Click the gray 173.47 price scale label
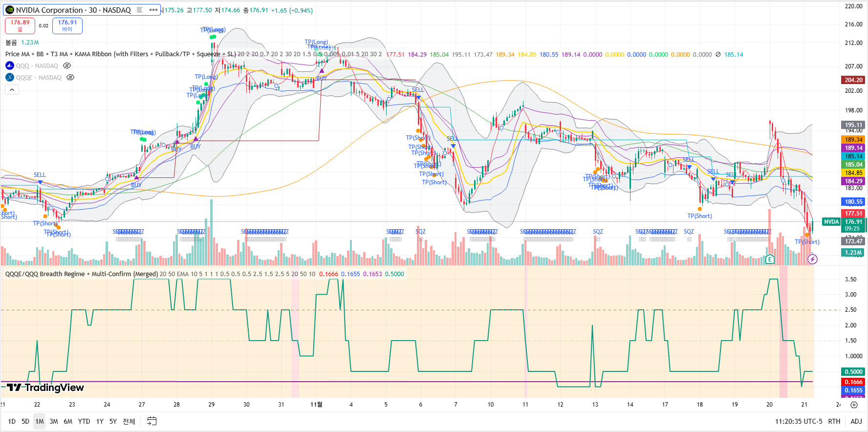868x432 pixels. click(x=853, y=241)
